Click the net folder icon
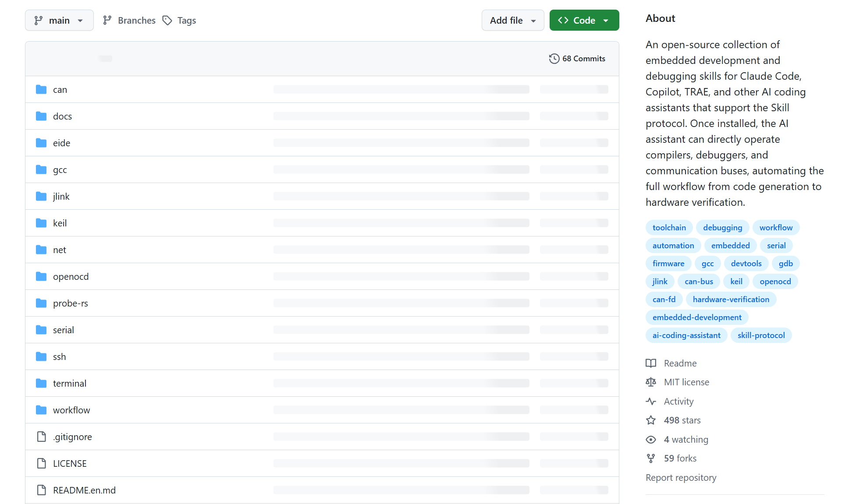 (41, 250)
